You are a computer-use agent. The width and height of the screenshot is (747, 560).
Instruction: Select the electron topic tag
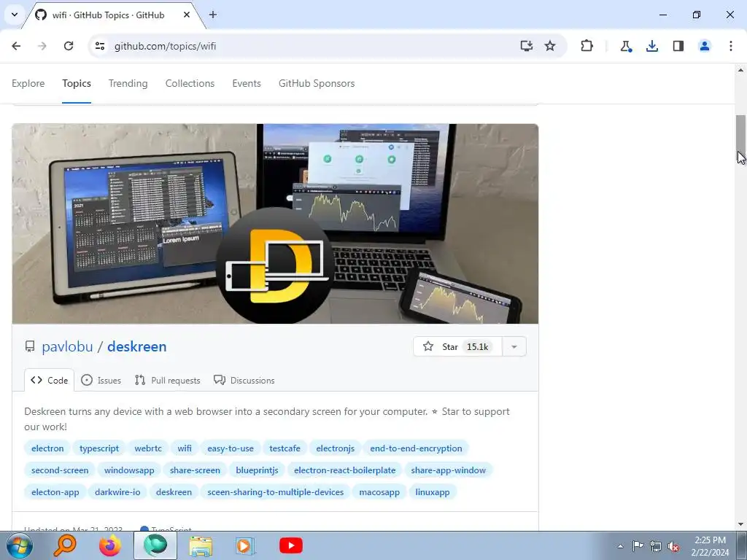point(47,448)
